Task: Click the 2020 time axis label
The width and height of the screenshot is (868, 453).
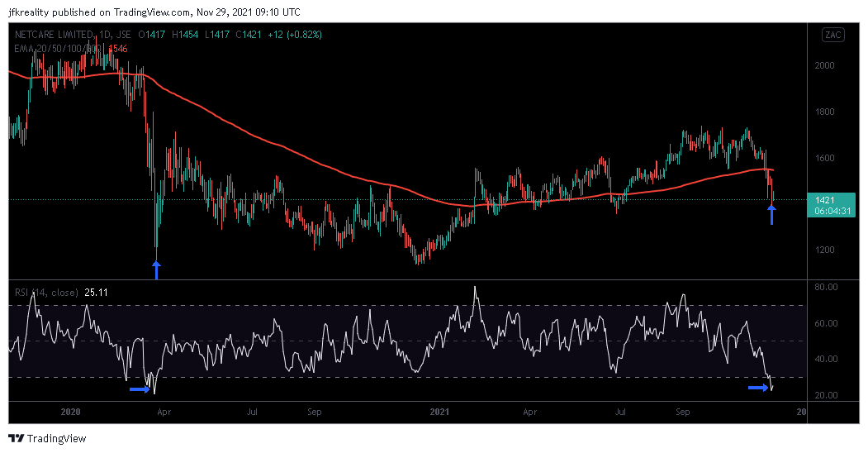Action: 70,412
